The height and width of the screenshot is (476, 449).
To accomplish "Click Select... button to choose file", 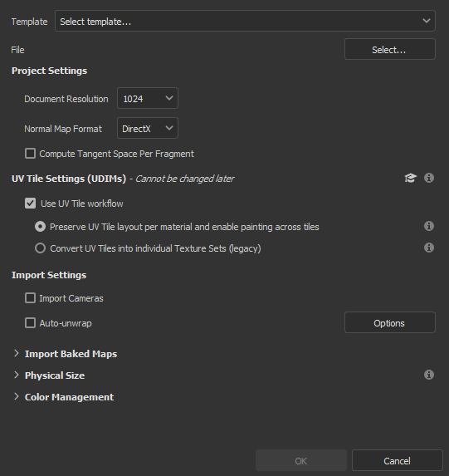I will click(x=390, y=49).
